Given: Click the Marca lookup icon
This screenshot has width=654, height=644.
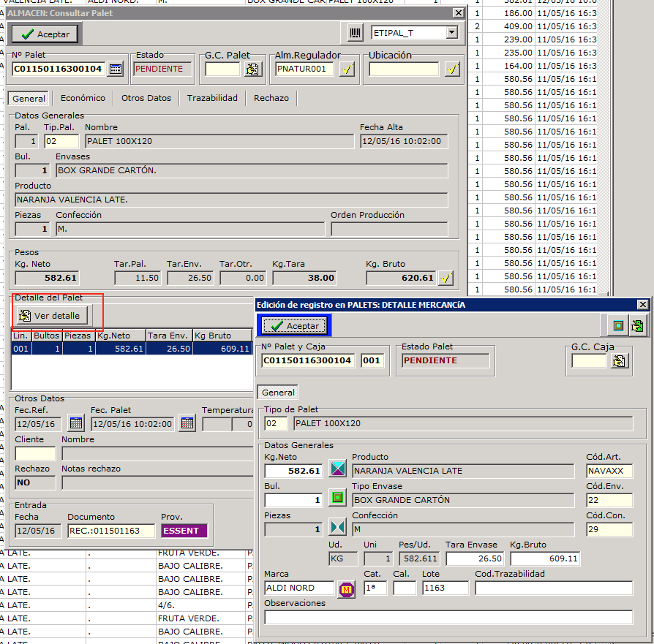Looking at the screenshot, I should (x=346, y=588).
